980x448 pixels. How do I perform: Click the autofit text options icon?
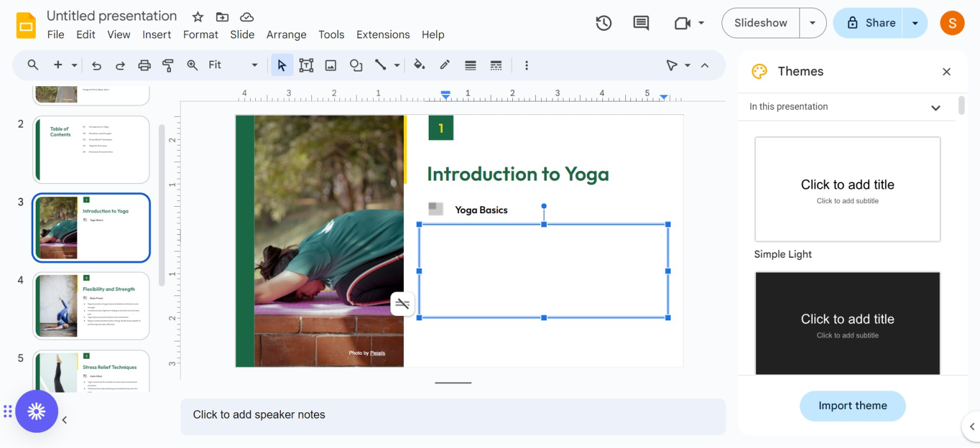point(403,303)
